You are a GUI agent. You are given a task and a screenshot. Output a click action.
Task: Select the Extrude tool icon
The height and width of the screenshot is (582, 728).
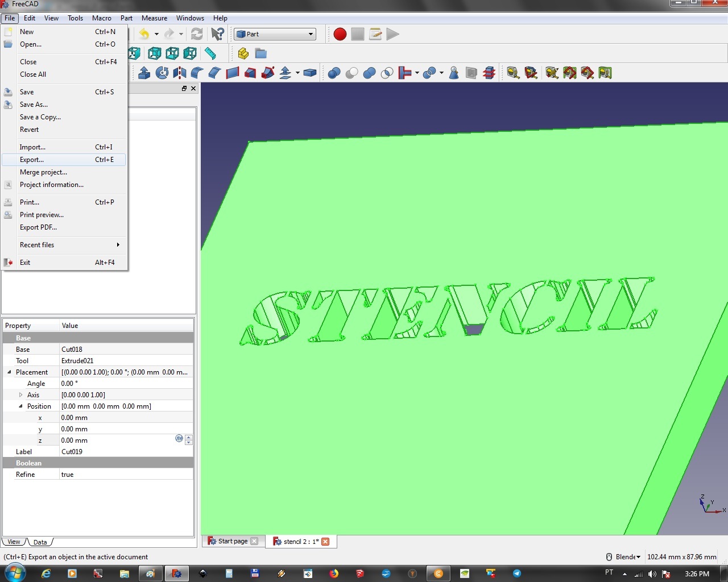tap(144, 73)
